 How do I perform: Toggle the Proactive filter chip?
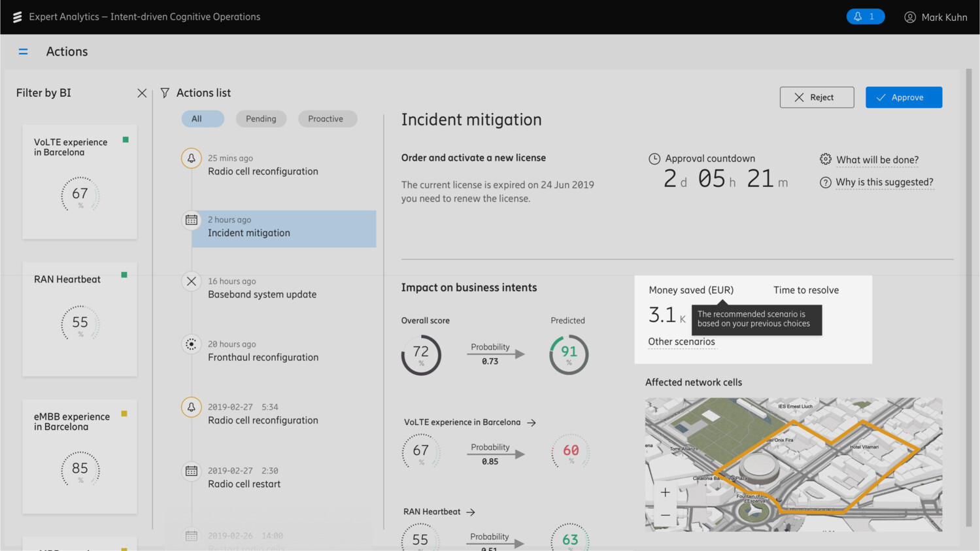coord(326,119)
